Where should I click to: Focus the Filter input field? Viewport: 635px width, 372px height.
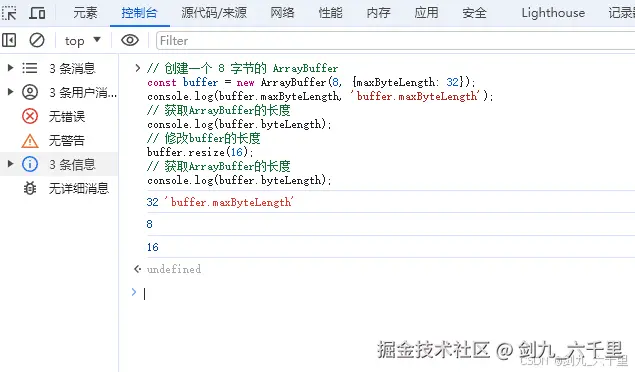pos(395,41)
